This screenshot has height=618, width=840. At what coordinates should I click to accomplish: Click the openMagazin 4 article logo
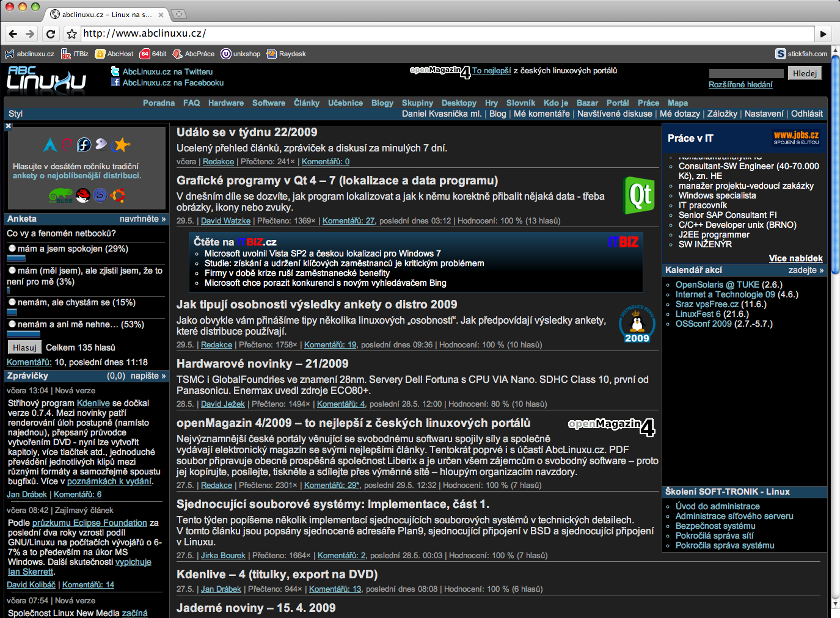[612, 427]
